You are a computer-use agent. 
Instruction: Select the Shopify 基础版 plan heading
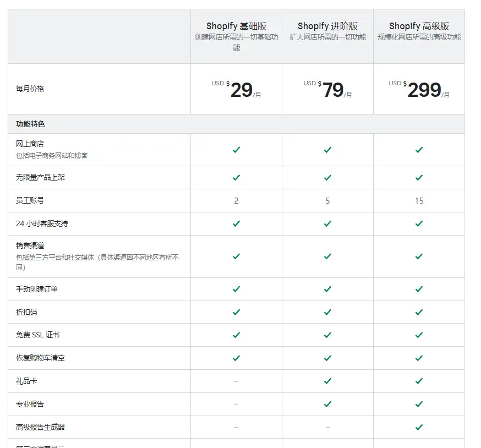236,26
